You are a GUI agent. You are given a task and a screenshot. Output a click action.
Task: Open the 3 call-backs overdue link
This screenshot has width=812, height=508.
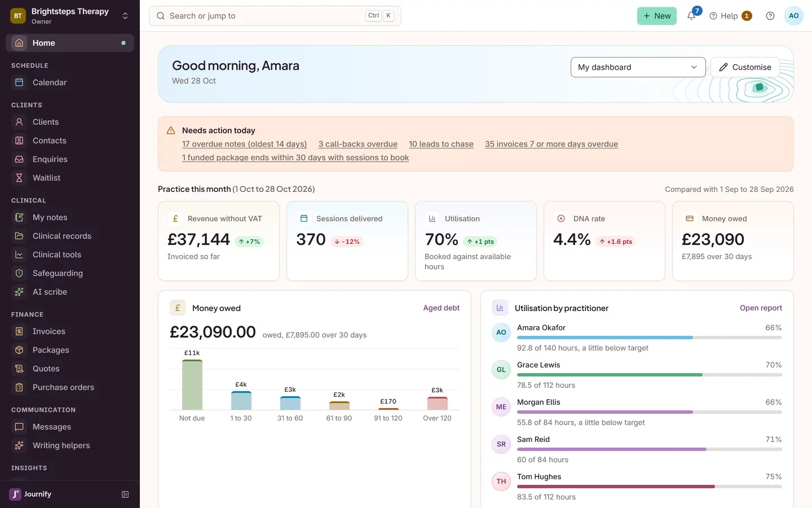pos(358,144)
